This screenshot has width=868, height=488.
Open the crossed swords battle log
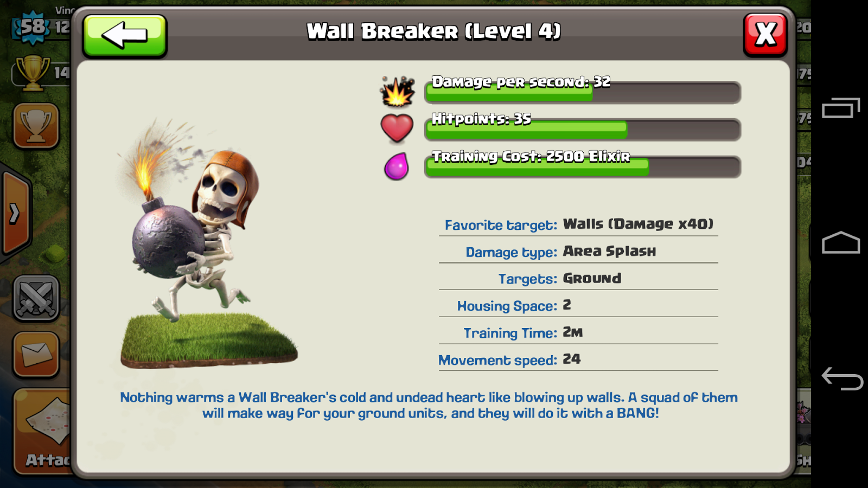click(x=36, y=298)
